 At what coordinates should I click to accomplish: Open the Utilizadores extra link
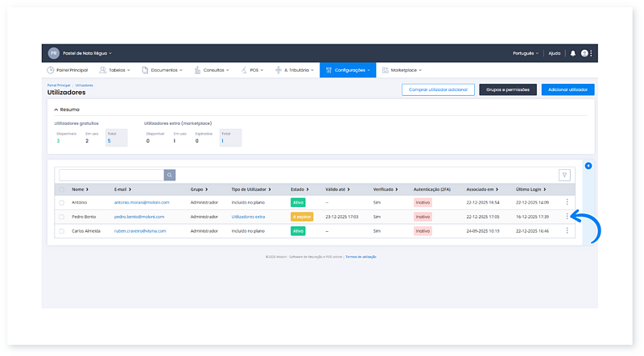(x=248, y=217)
